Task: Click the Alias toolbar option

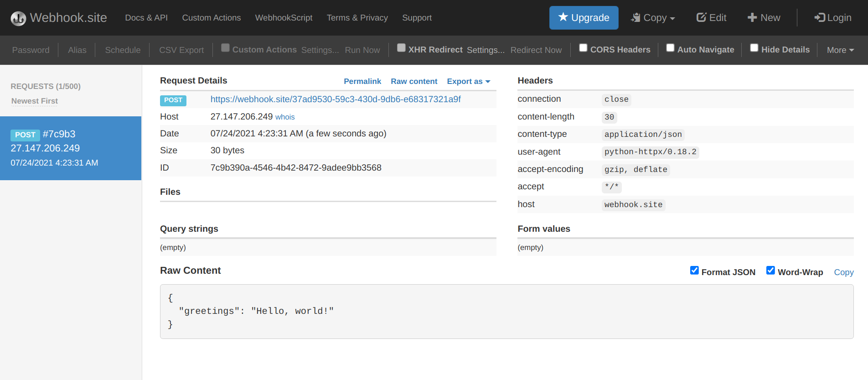Action: click(77, 50)
